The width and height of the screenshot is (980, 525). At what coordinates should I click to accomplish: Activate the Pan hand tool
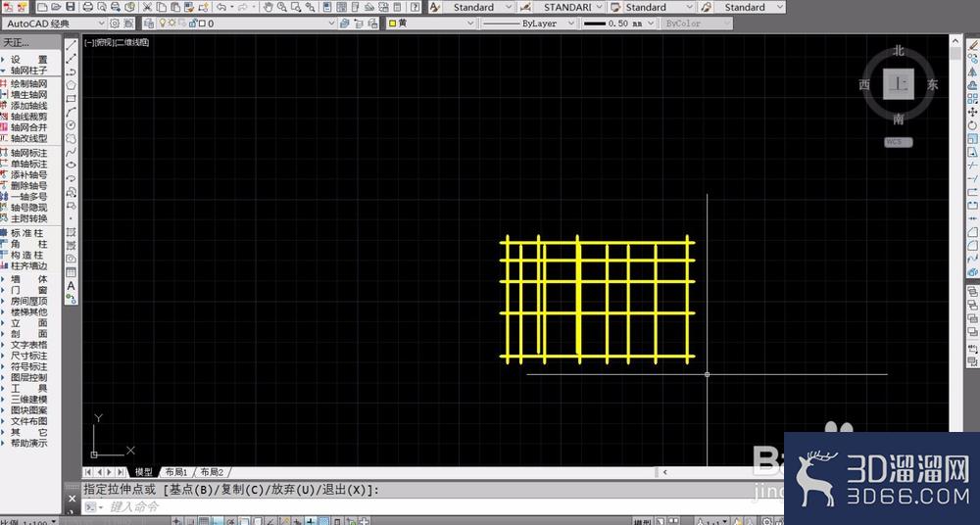pyautogui.click(x=269, y=7)
